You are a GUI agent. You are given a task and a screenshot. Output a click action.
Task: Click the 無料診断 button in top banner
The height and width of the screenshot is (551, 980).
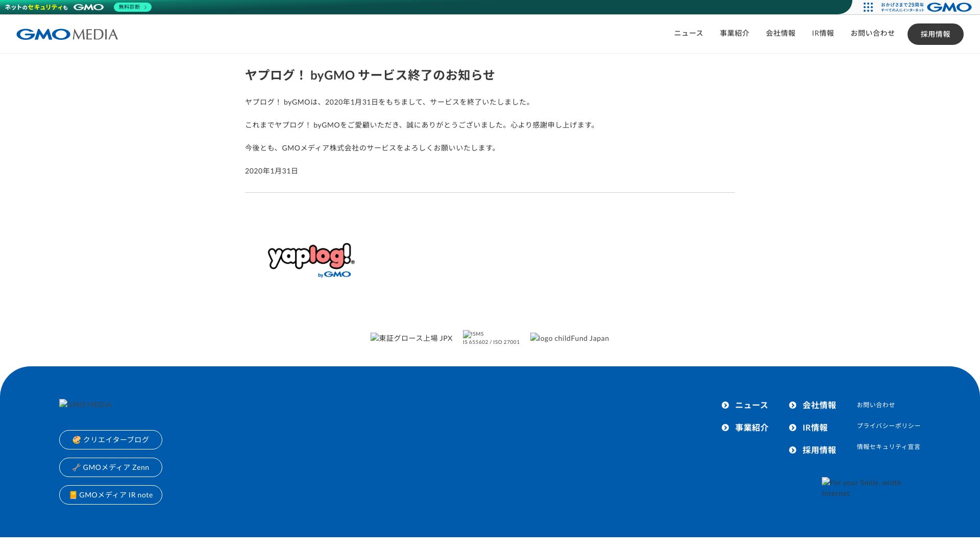[x=132, y=7]
